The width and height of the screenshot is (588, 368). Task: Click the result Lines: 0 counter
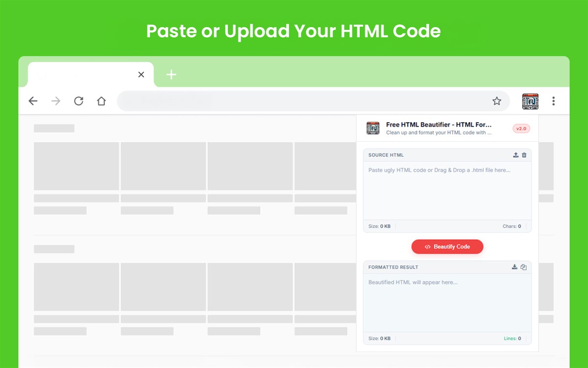tap(513, 339)
